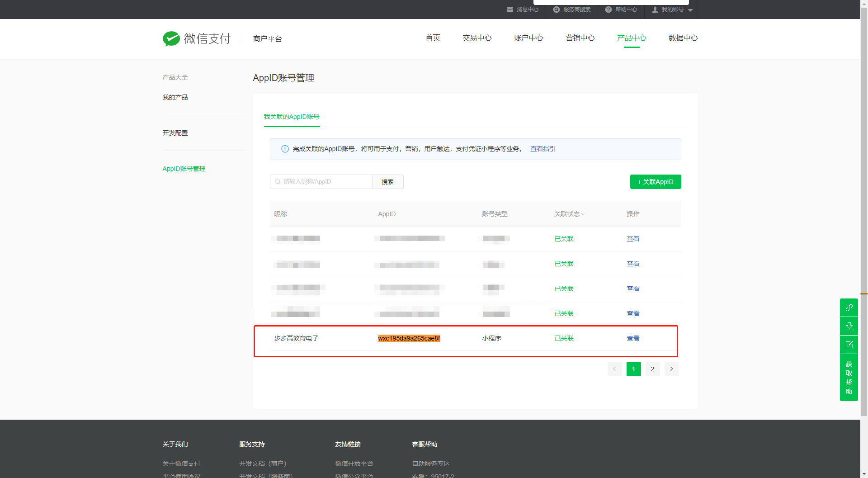Click the 获取帮助 floating button
The image size is (868, 478).
point(849,378)
